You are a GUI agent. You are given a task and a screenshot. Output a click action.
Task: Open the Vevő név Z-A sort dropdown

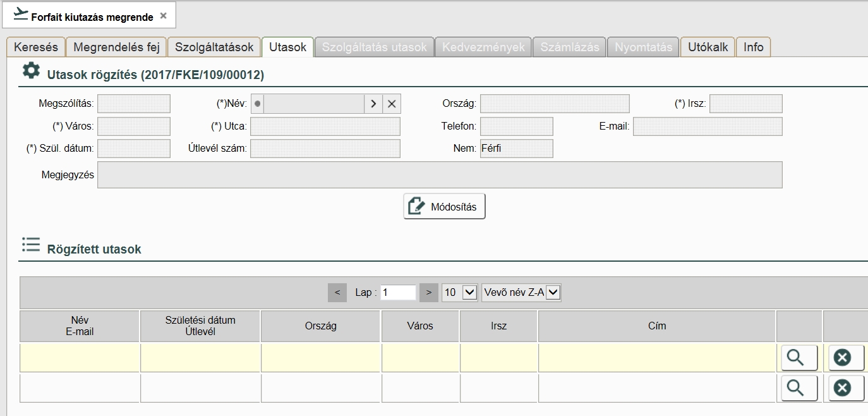coord(521,292)
